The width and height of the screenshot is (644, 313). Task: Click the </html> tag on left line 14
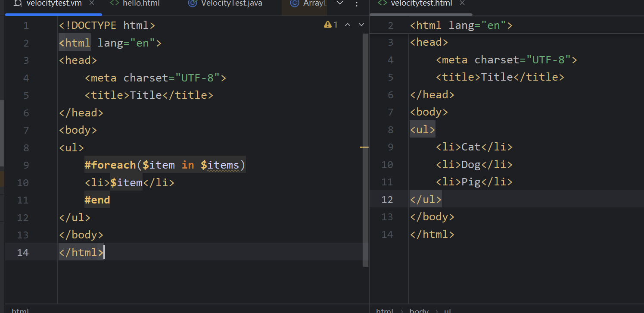point(81,252)
